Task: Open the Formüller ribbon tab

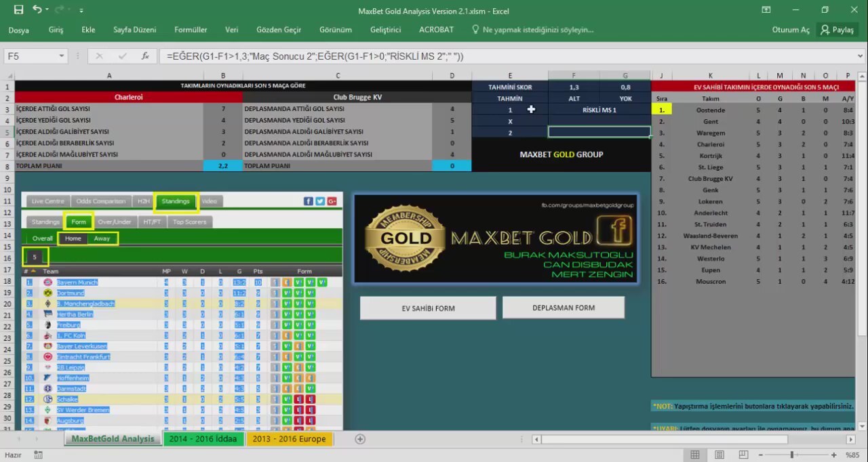Action: click(x=191, y=30)
